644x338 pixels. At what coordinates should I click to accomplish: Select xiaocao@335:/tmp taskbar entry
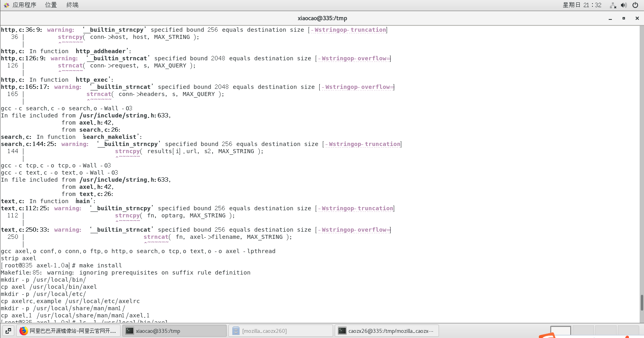click(174, 330)
